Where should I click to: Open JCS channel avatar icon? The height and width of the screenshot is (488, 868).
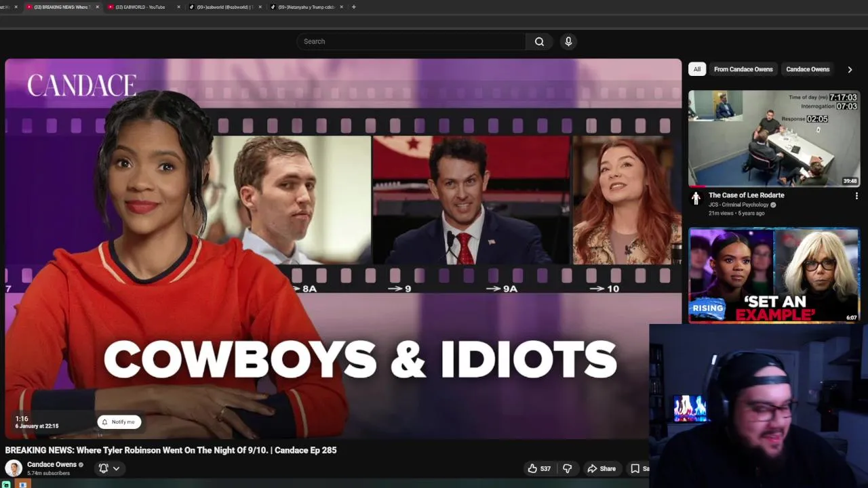(x=696, y=198)
